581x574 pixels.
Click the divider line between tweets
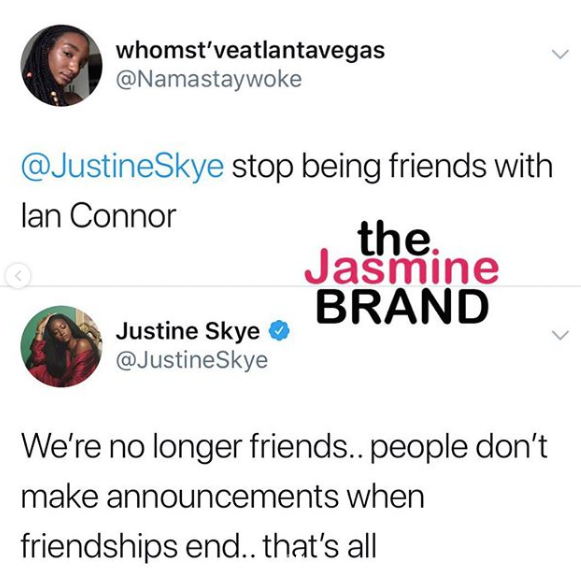pos(290,286)
